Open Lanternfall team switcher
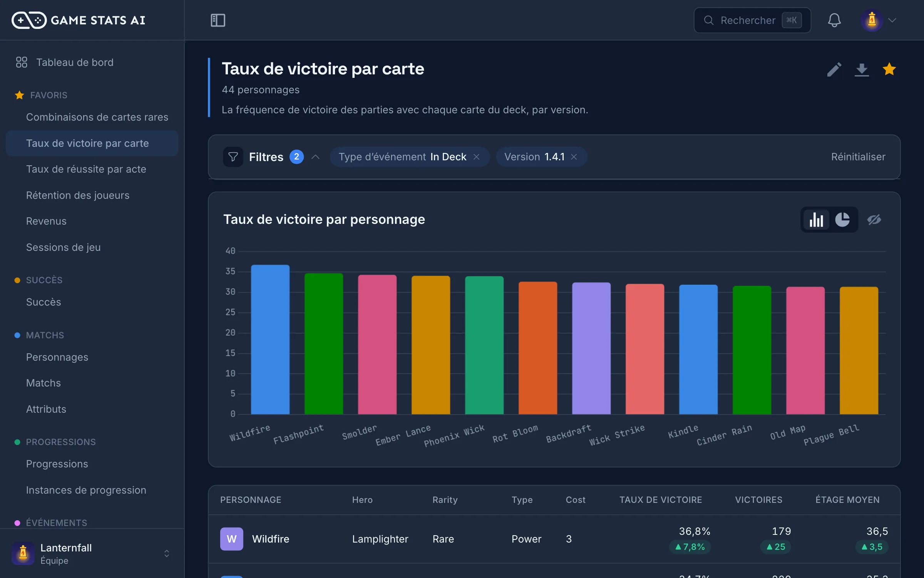The width and height of the screenshot is (924, 578). click(92, 553)
